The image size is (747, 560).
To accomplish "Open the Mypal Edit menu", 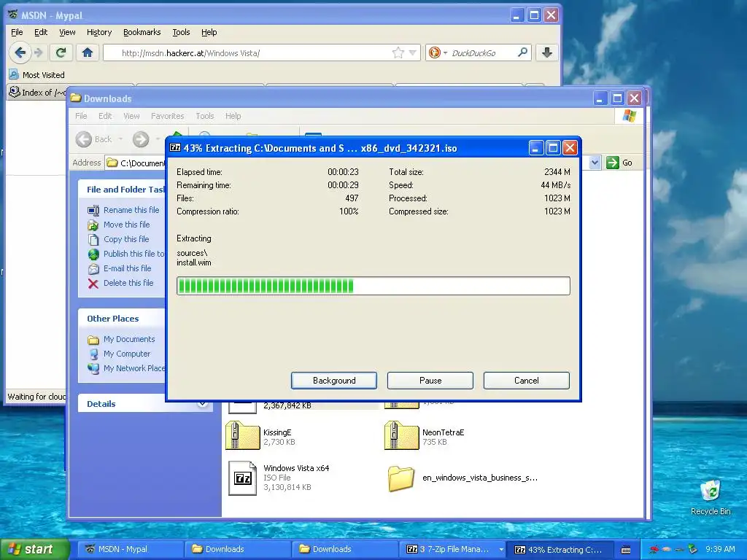I will 41,32.
